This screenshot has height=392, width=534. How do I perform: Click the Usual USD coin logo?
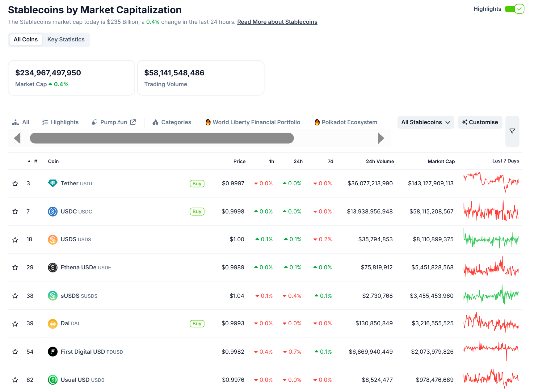[x=53, y=380]
